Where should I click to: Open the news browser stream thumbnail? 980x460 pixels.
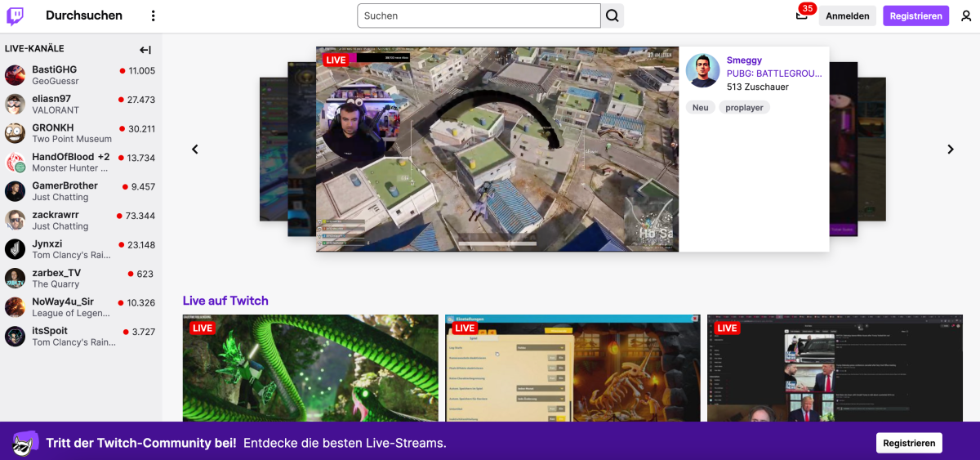835,368
